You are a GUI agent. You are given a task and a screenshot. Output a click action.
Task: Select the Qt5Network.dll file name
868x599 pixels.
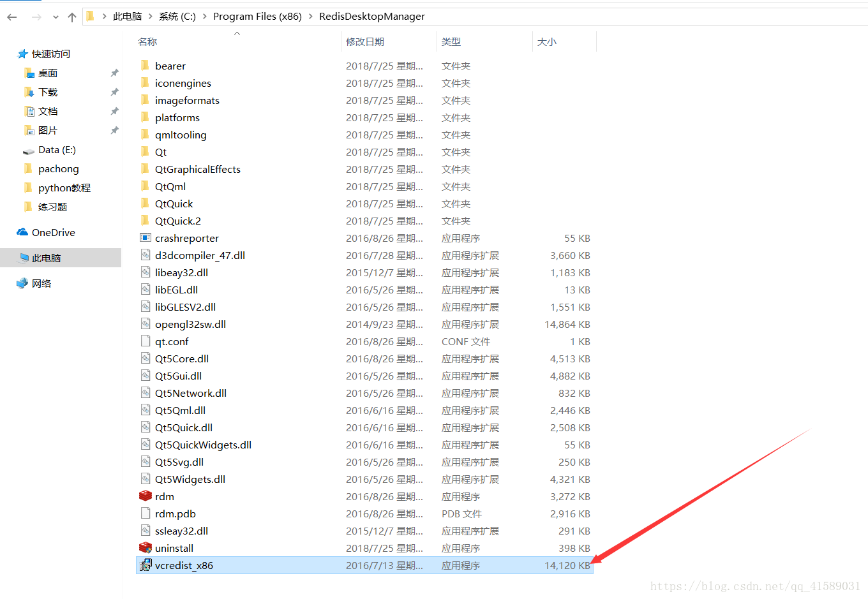191,393
